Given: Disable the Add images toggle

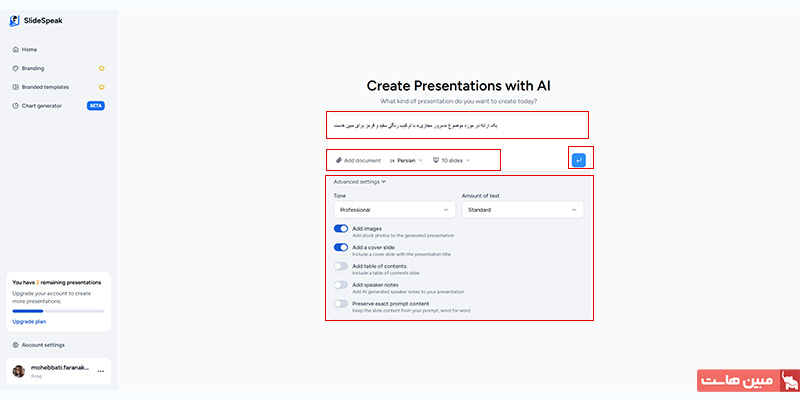Looking at the screenshot, I should tap(341, 229).
